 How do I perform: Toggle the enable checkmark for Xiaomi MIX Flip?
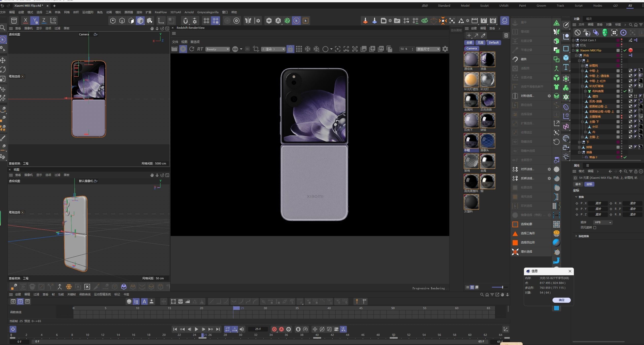(625, 50)
